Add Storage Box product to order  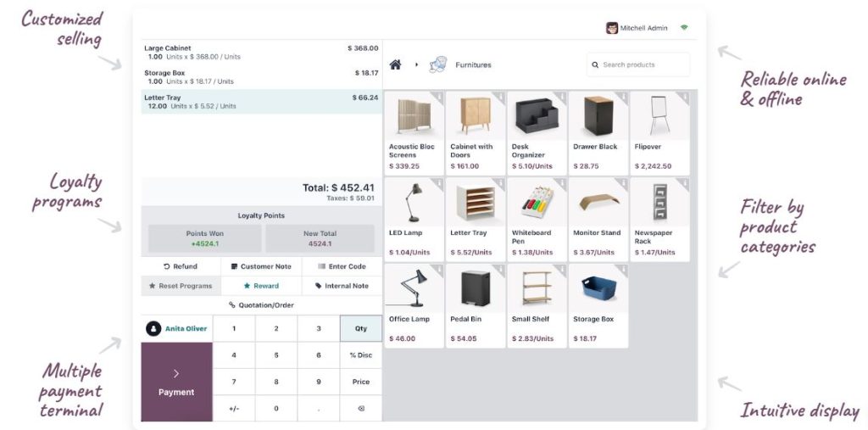click(598, 304)
